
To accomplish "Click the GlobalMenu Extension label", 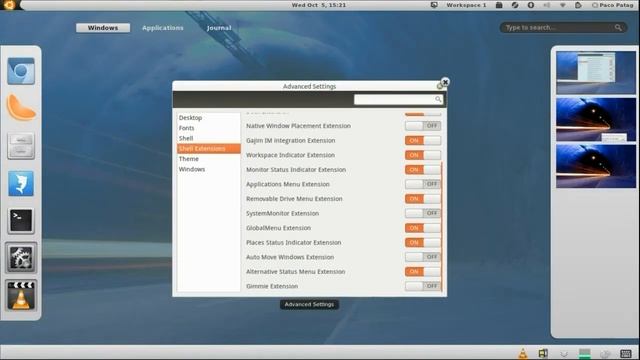I will 278,228.
